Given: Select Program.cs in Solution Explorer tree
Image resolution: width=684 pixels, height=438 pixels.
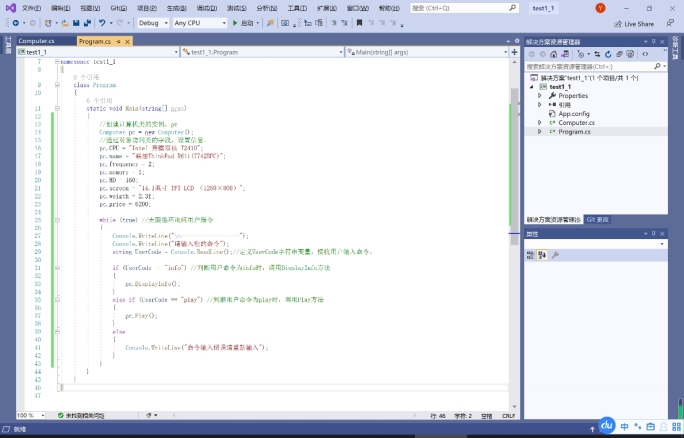Looking at the screenshot, I should tap(574, 131).
